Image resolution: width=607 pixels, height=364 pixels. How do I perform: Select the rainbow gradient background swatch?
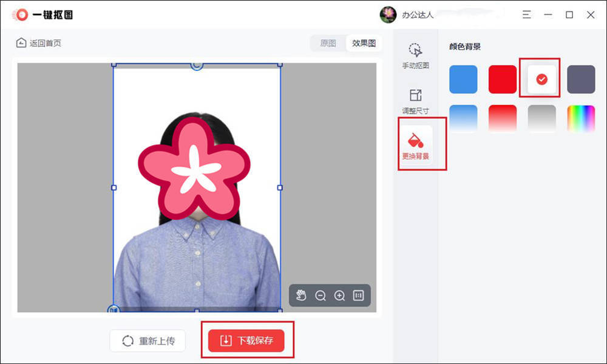pyautogui.click(x=580, y=117)
